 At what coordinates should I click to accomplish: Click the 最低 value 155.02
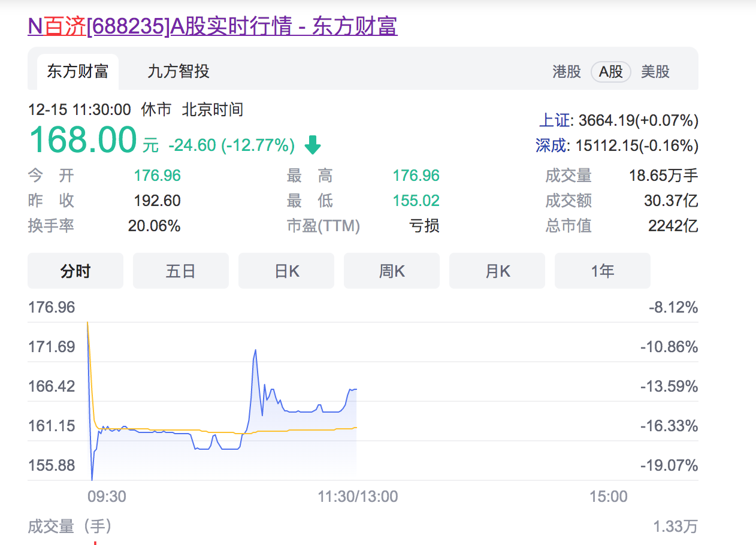[416, 201]
